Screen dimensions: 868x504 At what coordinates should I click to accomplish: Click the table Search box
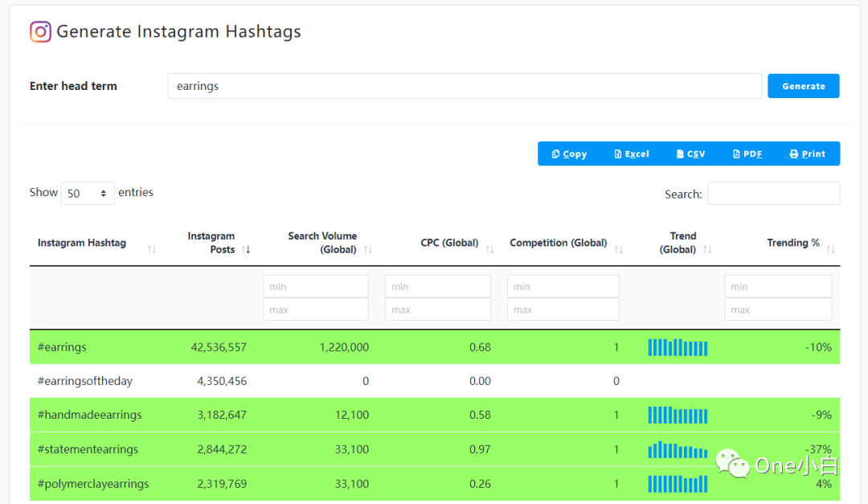(773, 193)
